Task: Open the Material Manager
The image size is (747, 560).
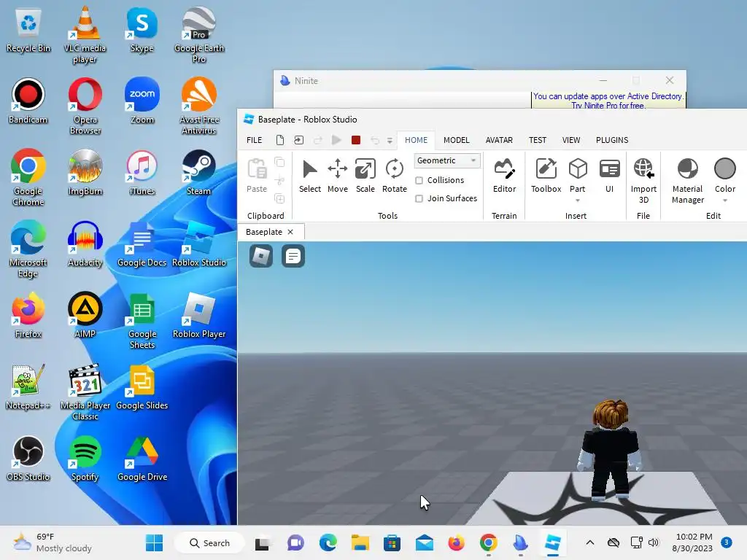Action: click(687, 181)
